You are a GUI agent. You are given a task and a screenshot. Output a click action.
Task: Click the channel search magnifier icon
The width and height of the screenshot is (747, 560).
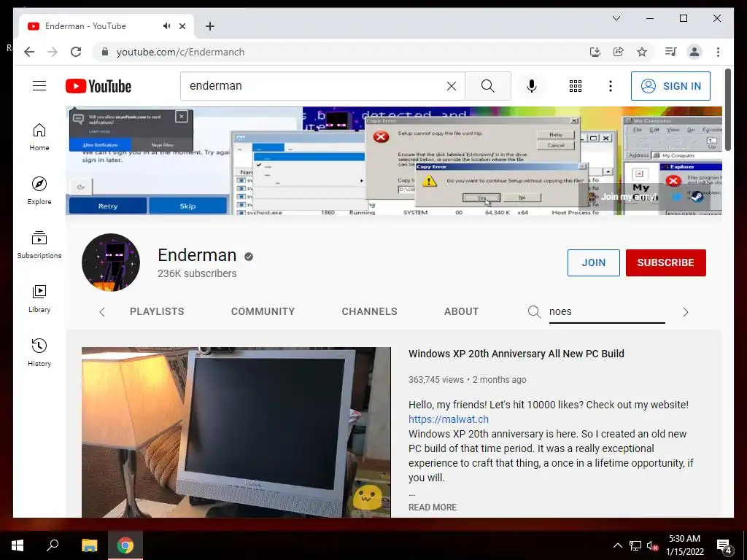[534, 312]
